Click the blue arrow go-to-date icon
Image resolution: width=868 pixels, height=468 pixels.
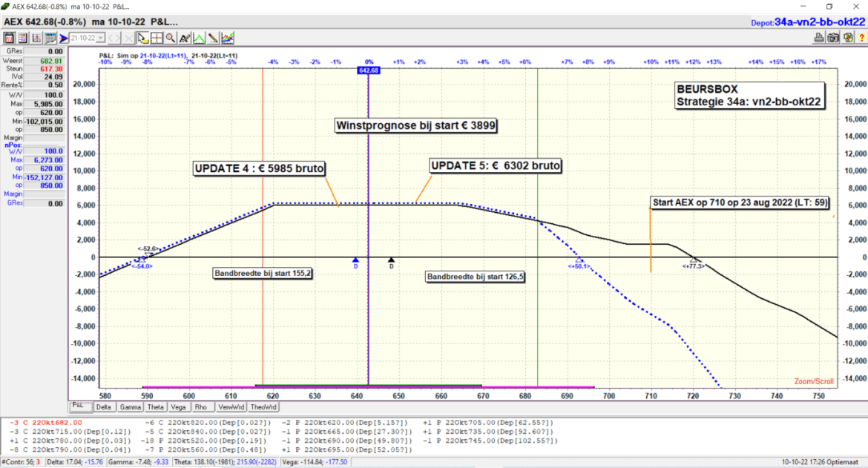coord(64,38)
